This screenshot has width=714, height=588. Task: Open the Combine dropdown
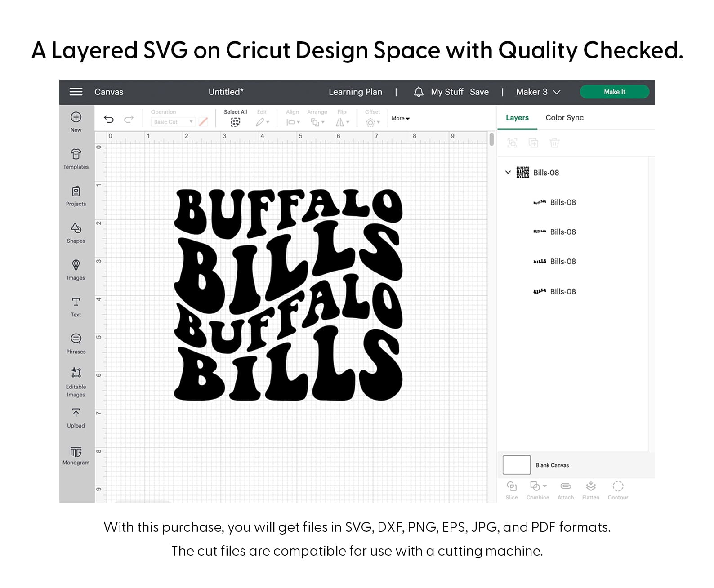click(538, 486)
